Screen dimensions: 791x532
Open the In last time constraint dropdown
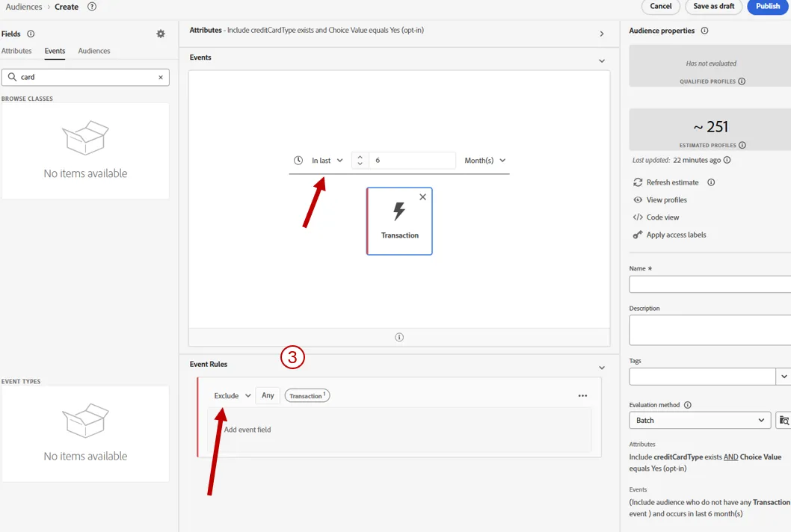pyautogui.click(x=327, y=161)
